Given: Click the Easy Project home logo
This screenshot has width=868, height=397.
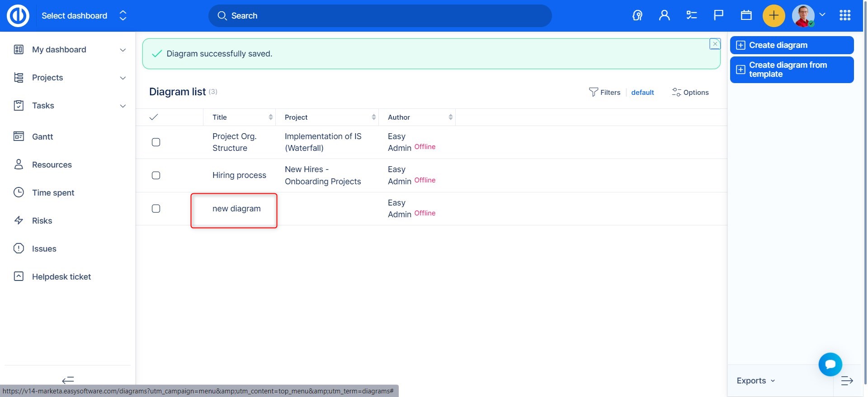Looking at the screenshot, I should 18,16.
